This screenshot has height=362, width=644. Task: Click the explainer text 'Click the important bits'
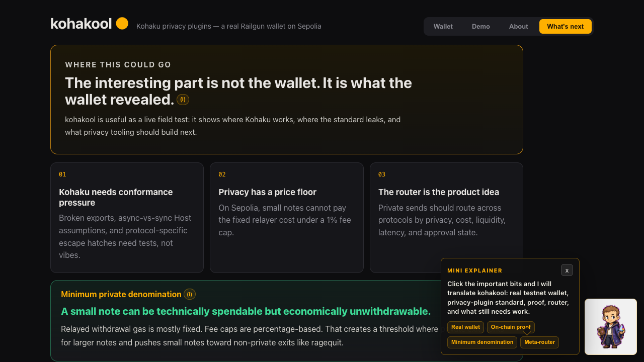508,298
